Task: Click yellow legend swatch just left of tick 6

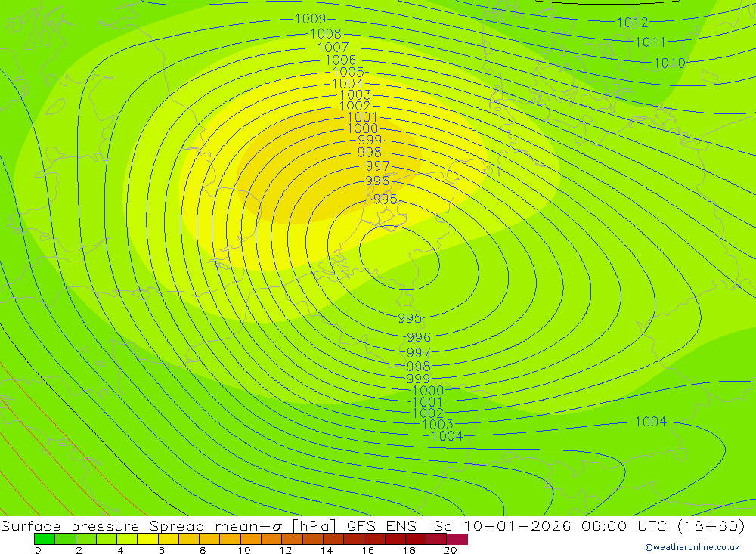Action: (x=147, y=539)
